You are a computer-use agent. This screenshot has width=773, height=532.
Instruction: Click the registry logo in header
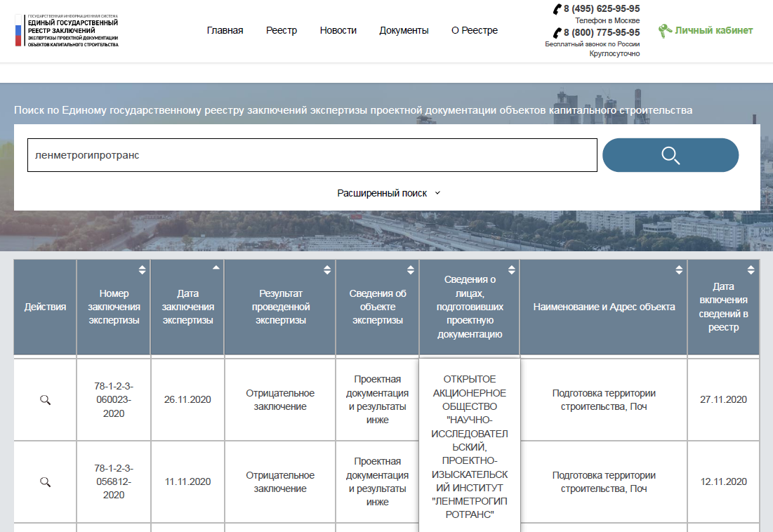click(x=67, y=30)
